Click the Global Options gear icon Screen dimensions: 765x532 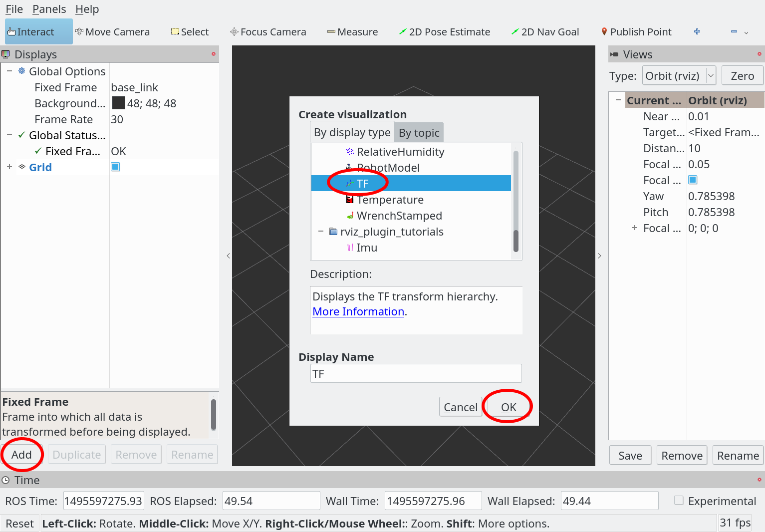tap(21, 71)
